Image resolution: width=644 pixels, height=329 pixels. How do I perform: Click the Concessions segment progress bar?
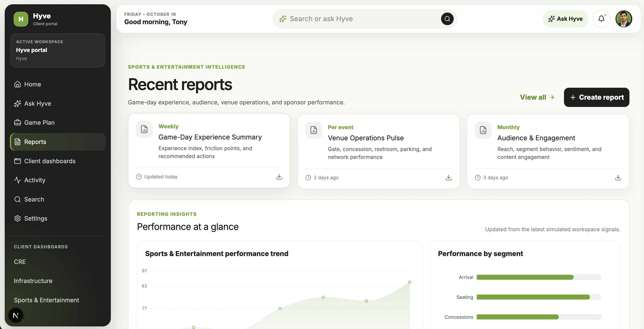coord(539,317)
